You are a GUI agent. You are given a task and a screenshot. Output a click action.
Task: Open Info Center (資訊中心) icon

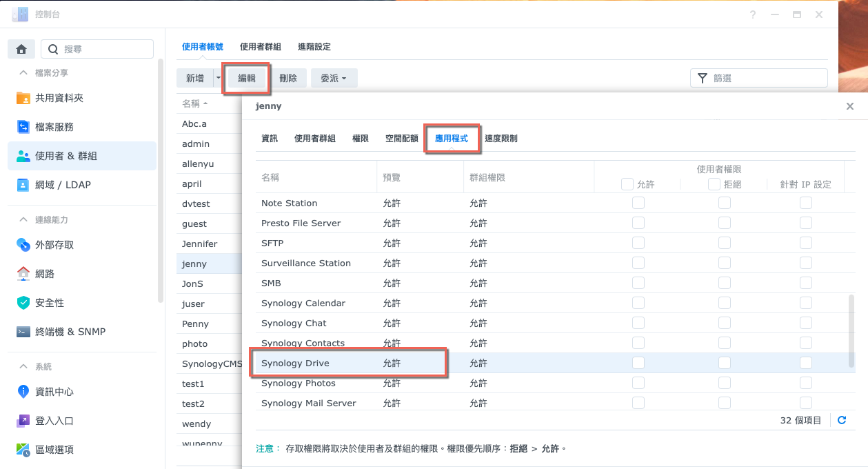pyautogui.click(x=23, y=392)
